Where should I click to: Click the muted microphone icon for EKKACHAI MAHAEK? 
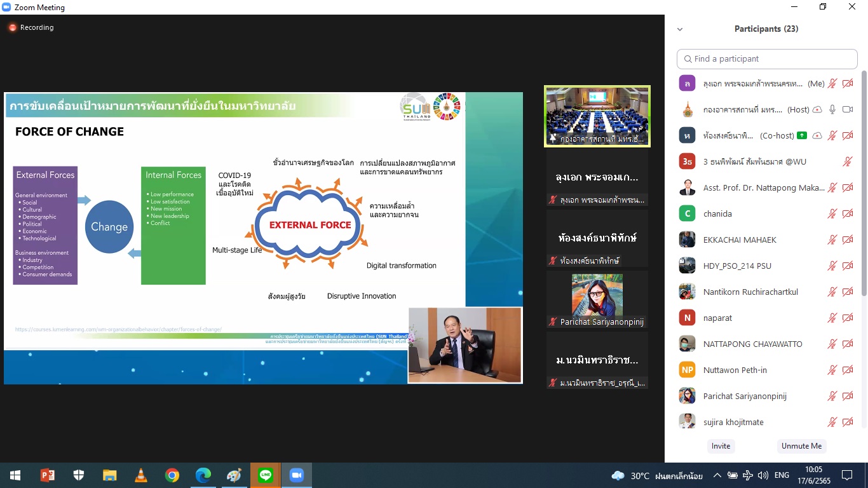pyautogui.click(x=832, y=240)
